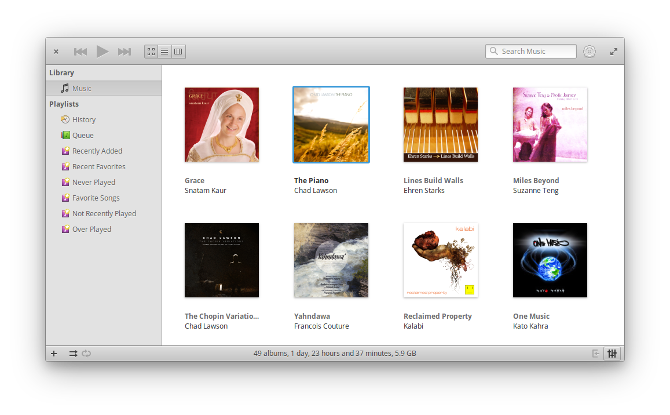Select the One Music album thumbnail
670x415 pixels.
click(x=549, y=260)
